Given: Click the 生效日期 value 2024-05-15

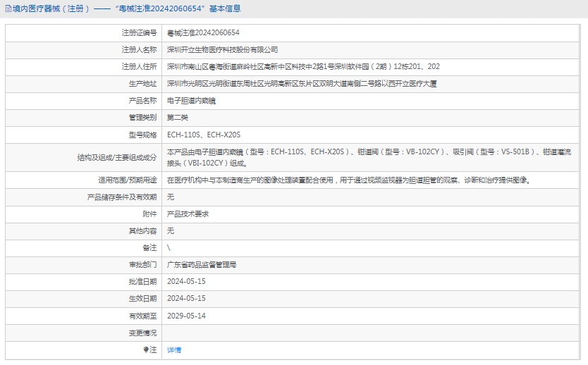Looking at the screenshot, I should coord(186,299).
